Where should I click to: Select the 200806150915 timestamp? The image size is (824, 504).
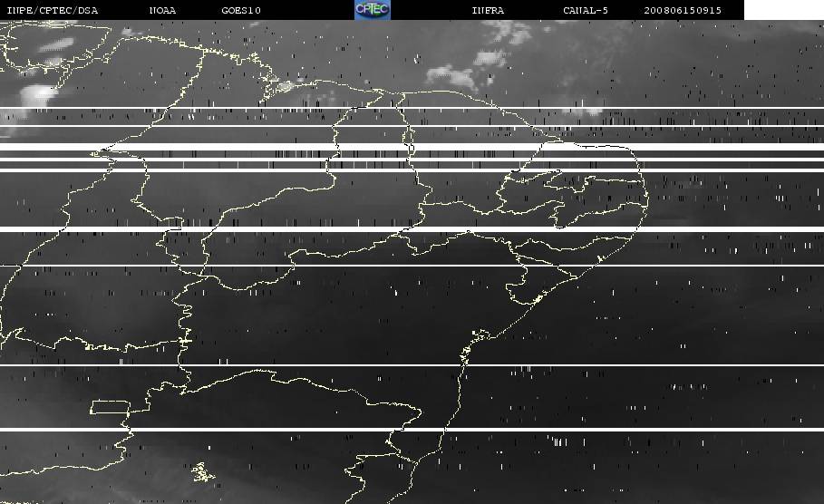[x=683, y=11]
